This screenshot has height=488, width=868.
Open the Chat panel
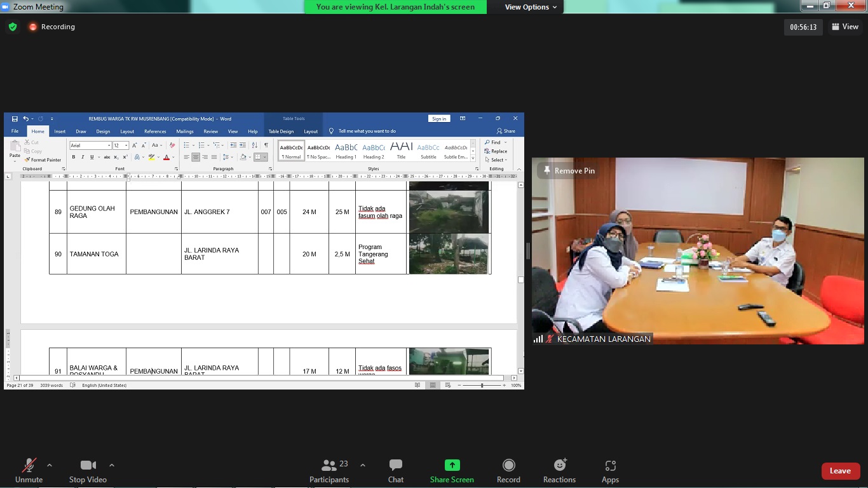coord(395,471)
